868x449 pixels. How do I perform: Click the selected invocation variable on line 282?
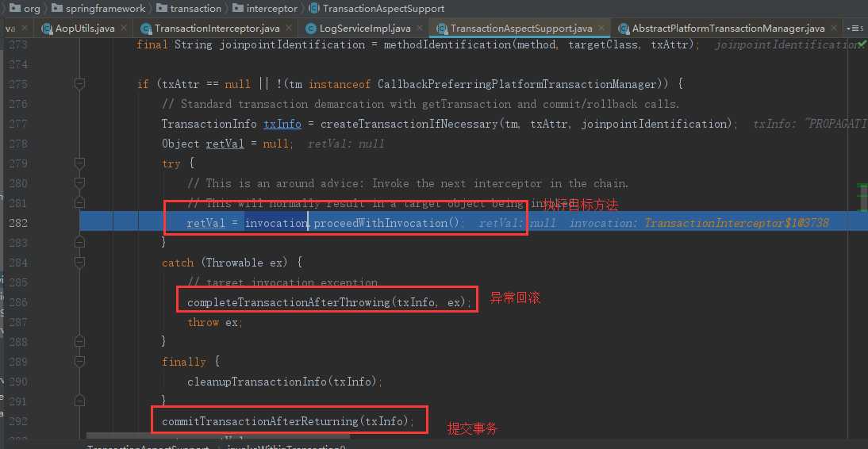pos(276,223)
